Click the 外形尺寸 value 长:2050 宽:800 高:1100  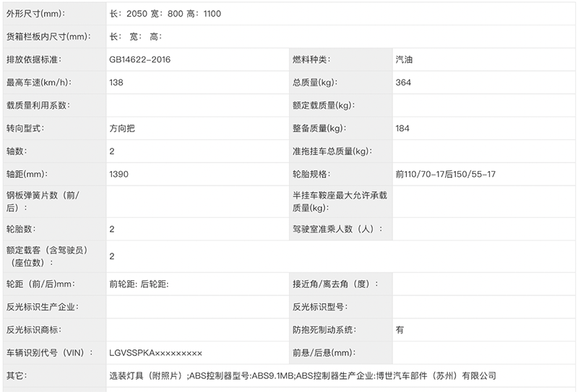pos(165,14)
